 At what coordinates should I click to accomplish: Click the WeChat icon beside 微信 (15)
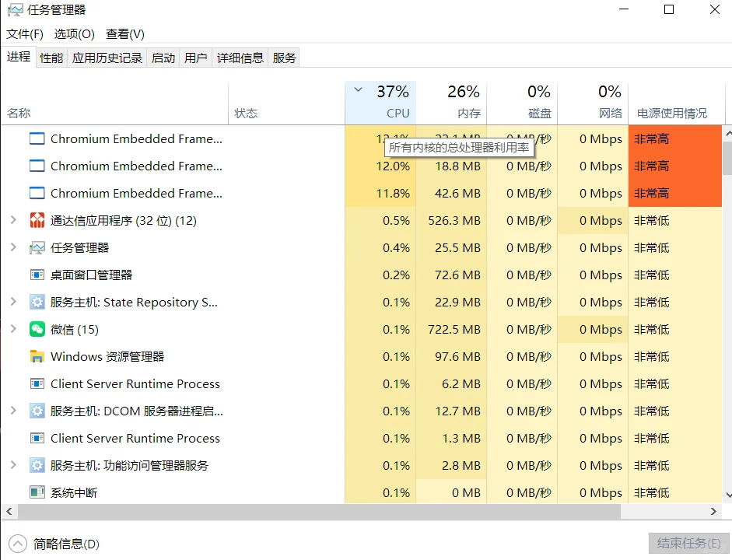[37, 329]
